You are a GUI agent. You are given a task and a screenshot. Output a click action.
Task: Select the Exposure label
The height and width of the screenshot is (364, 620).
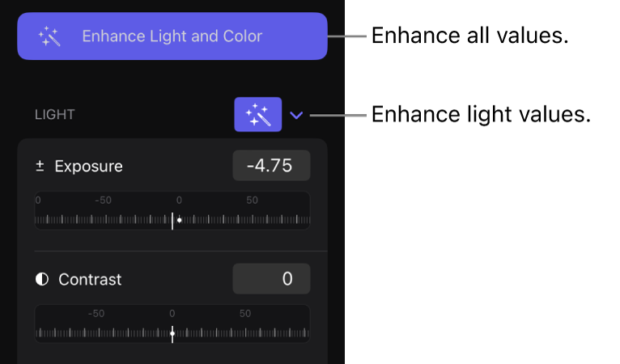coord(88,167)
